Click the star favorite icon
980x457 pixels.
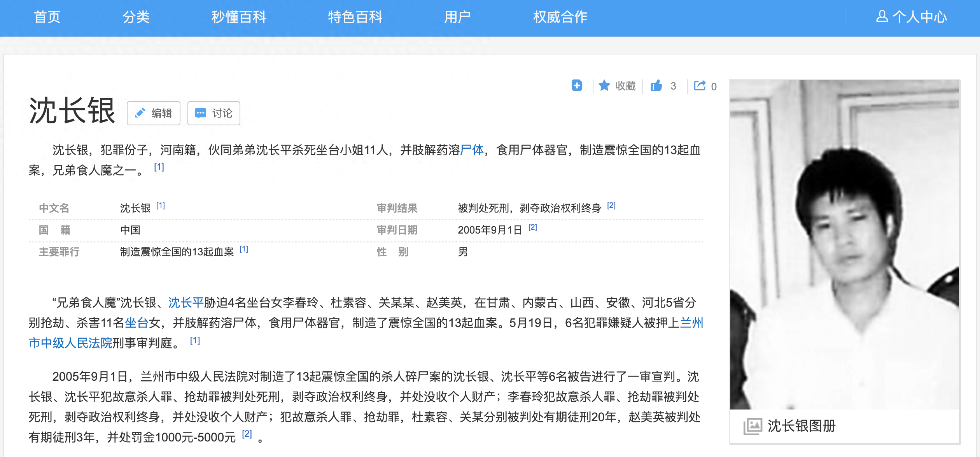click(x=604, y=85)
